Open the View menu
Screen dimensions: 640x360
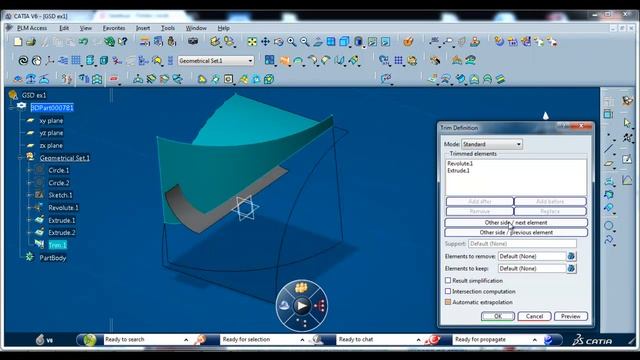tap(85, 28)
